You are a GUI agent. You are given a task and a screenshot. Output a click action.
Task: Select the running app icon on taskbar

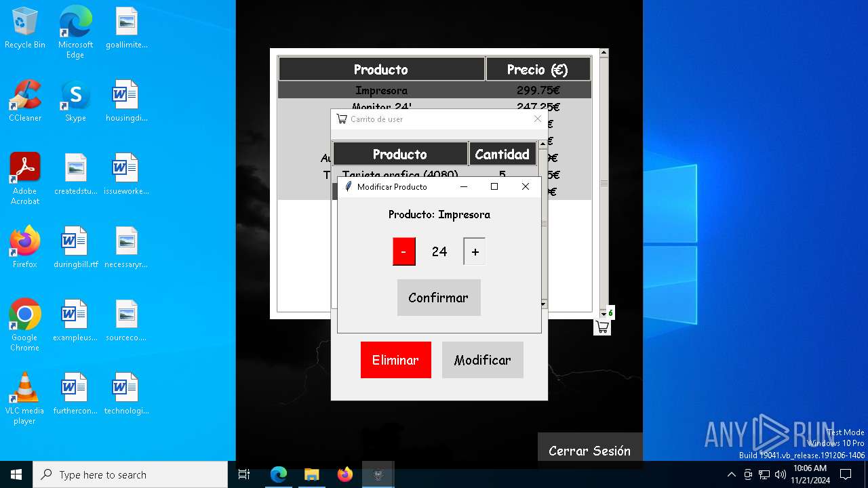[x=378, y=474]
